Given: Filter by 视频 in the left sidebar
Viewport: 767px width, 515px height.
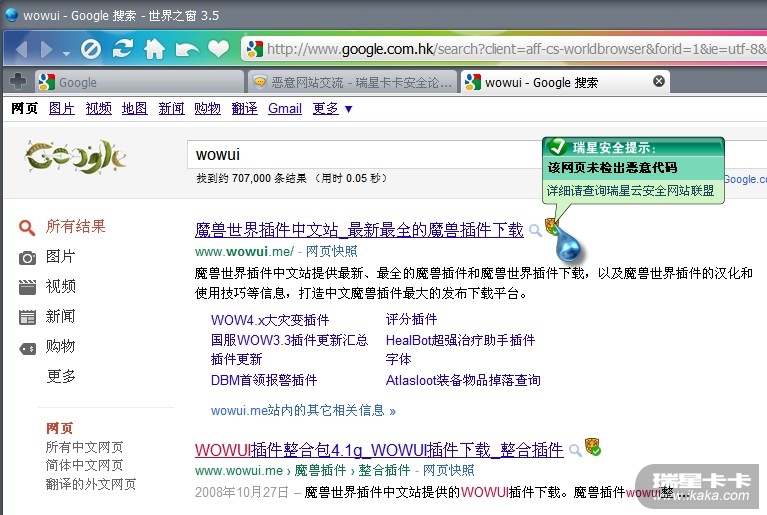Looking at the screenshot, I should (x=60, y=286).
